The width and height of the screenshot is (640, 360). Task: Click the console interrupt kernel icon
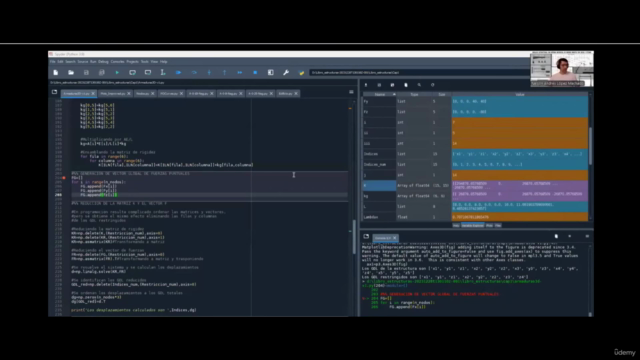pos(570,236)
